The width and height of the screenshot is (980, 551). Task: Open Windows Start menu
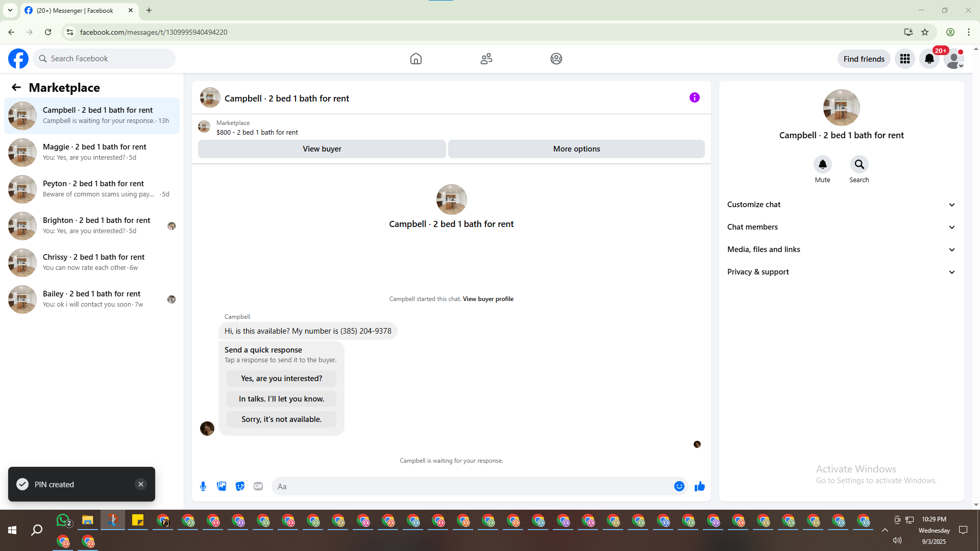tap(12, 531)
